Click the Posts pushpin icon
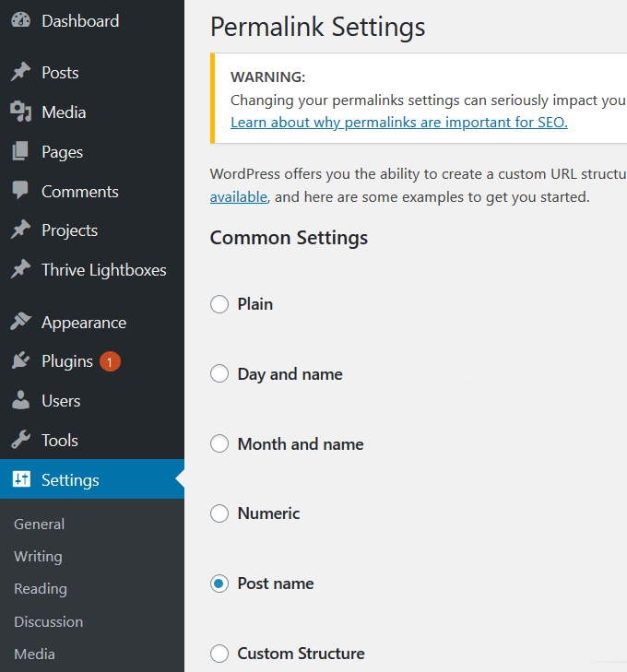The height and width of the screenshot is (672, 627). coord(20,73)
